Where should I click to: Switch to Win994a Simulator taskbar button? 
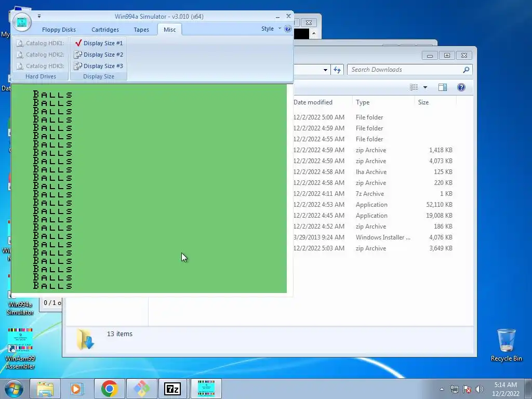(x=206, y=389)
